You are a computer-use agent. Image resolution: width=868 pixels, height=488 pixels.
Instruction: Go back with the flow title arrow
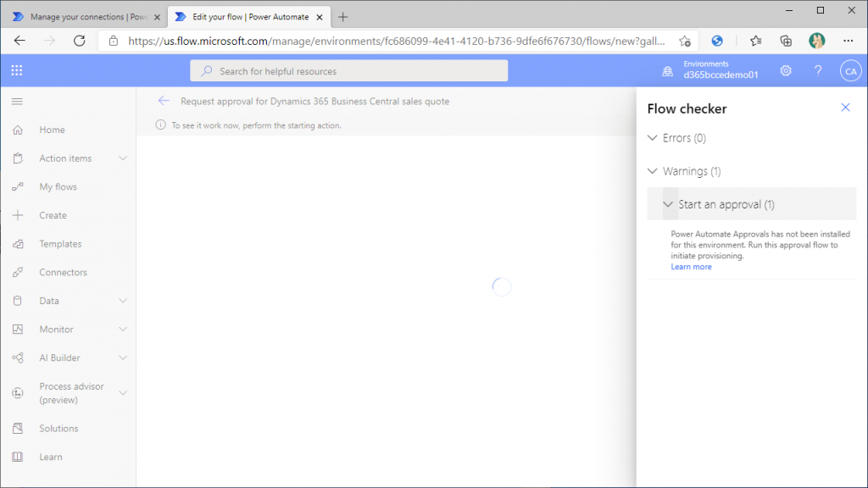point(164,101)
